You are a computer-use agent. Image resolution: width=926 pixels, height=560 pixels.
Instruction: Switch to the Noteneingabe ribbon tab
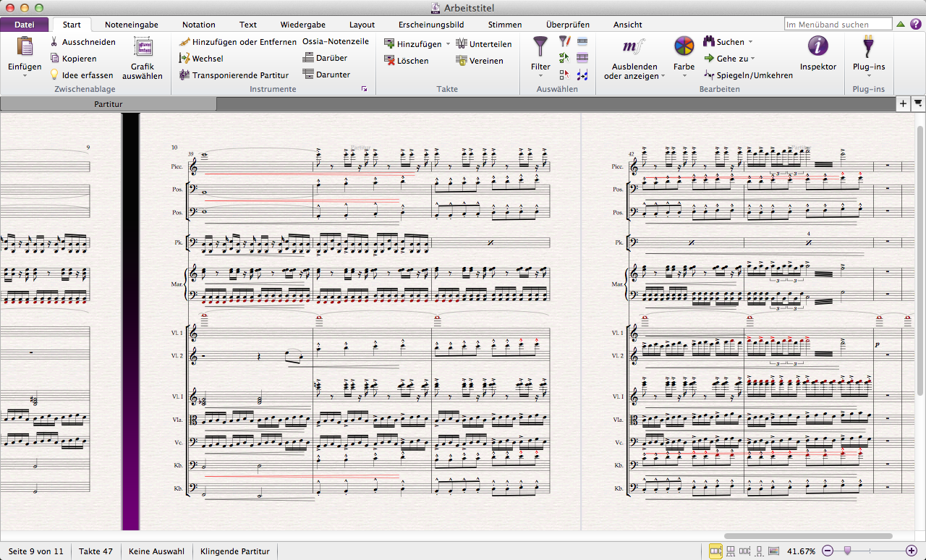[131, 25]
